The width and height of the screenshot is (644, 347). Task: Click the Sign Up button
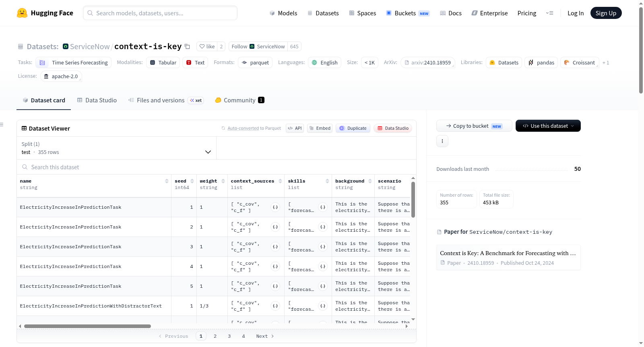pyautogui.click(x=606, y=13)
